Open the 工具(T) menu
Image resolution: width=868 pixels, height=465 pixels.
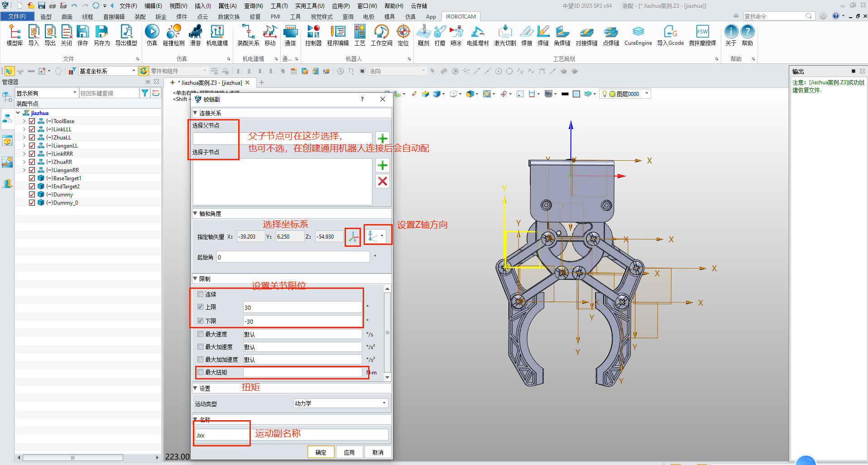(x=279, y=6)
